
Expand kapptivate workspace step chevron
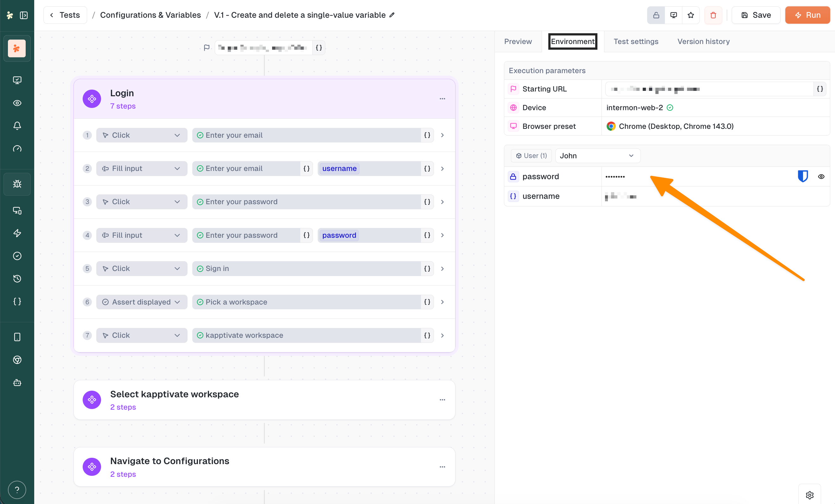click(442, 335)
